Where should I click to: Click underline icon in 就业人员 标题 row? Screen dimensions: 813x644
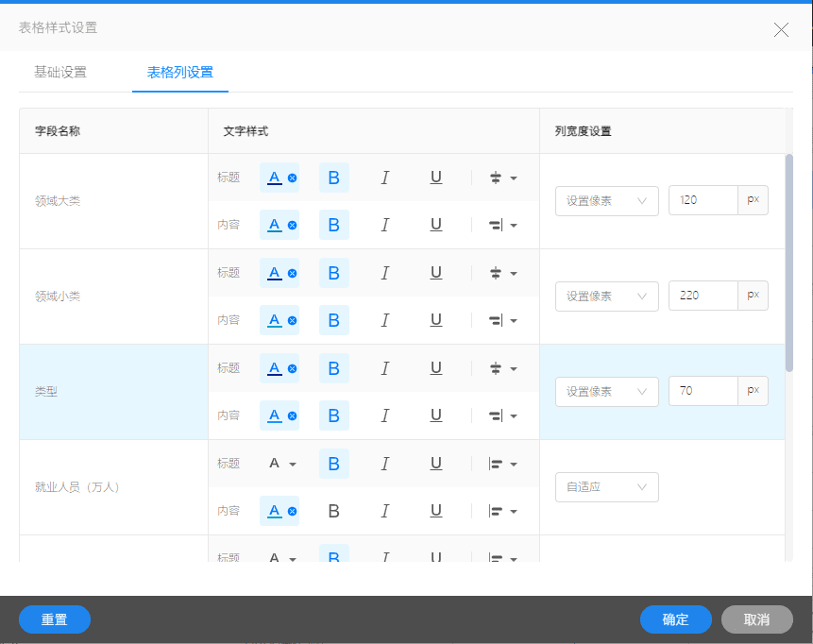pyautogui.click(x=436, y=464)
